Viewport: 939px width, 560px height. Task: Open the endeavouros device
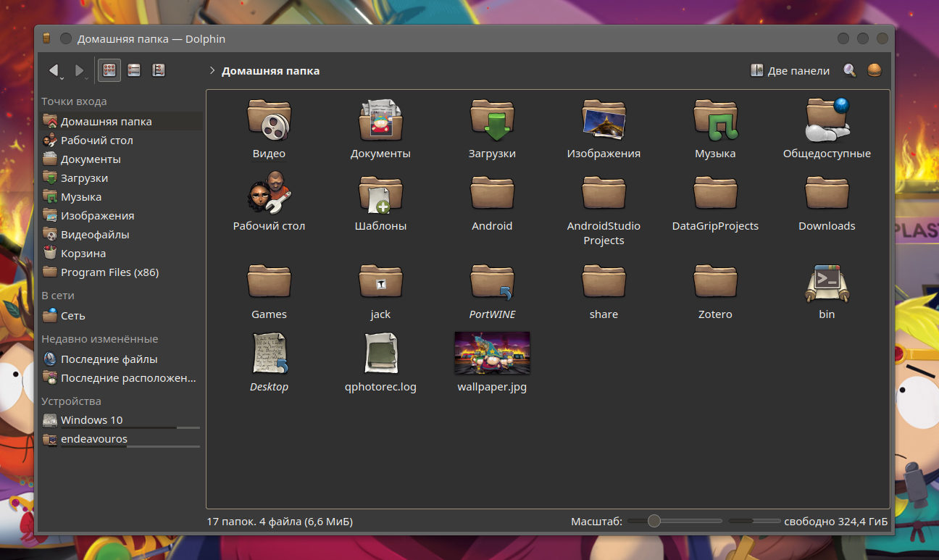coord(122,440)
